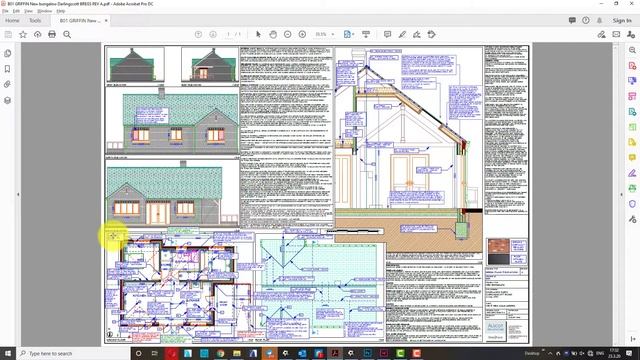Open Page Thumbnails panel
Screen dimensions: 640x360
(x=7, y=53)
